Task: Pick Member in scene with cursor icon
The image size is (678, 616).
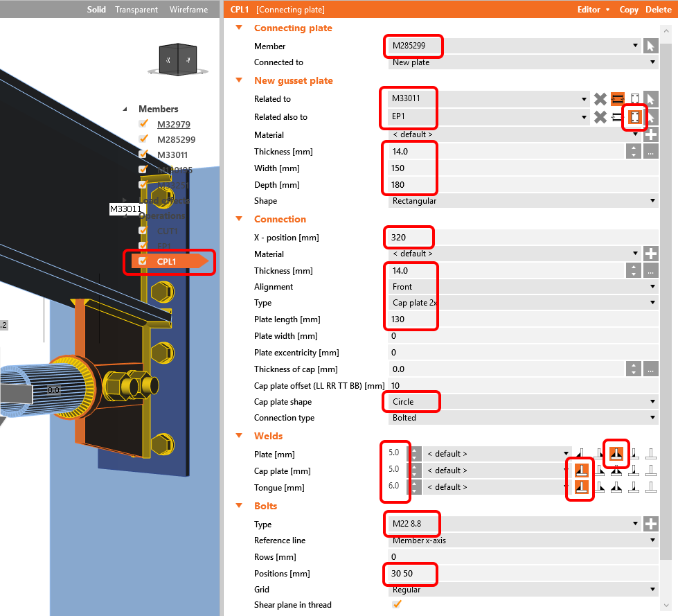Action: tap(651, 46)
